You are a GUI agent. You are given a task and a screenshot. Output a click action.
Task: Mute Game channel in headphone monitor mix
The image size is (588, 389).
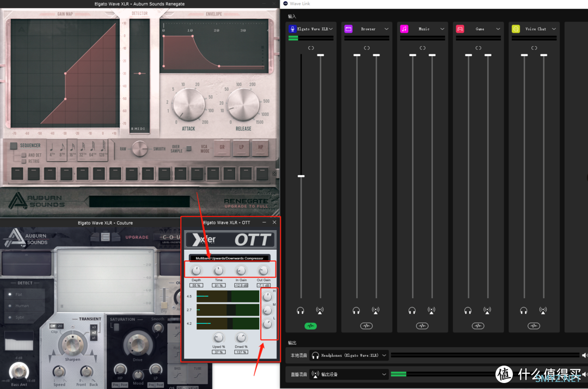tap(468, 310)
